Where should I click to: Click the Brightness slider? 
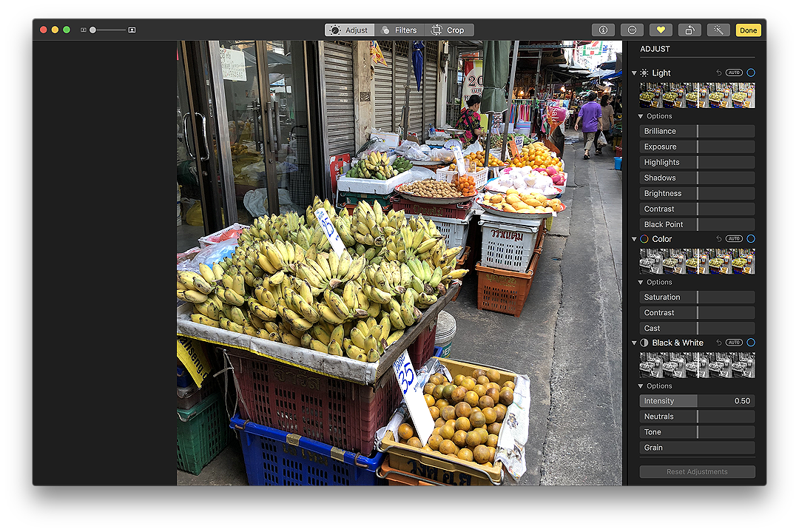pyautogui.click(x=697, y=194)
